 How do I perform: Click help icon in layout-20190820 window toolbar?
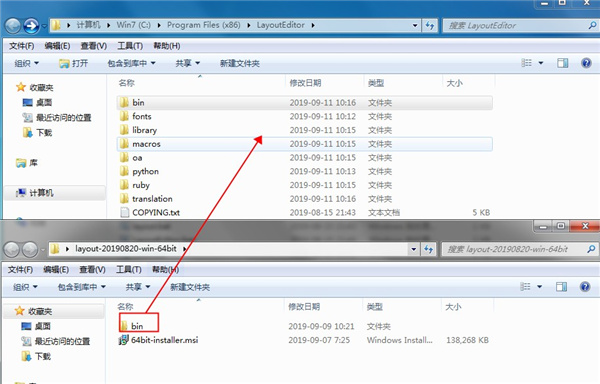(585, 286)
